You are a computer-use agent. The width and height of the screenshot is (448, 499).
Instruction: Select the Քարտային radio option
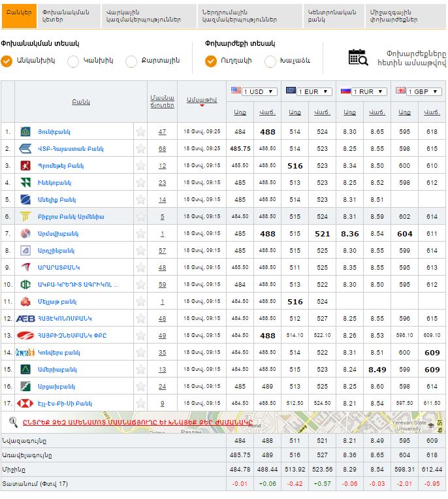point(131,61)
